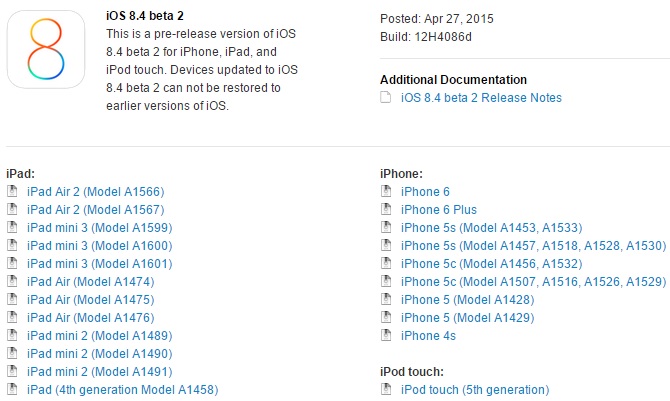Click the document icon beside Release Notes
This screenshot has width=670, height=401.
[385, 97]
